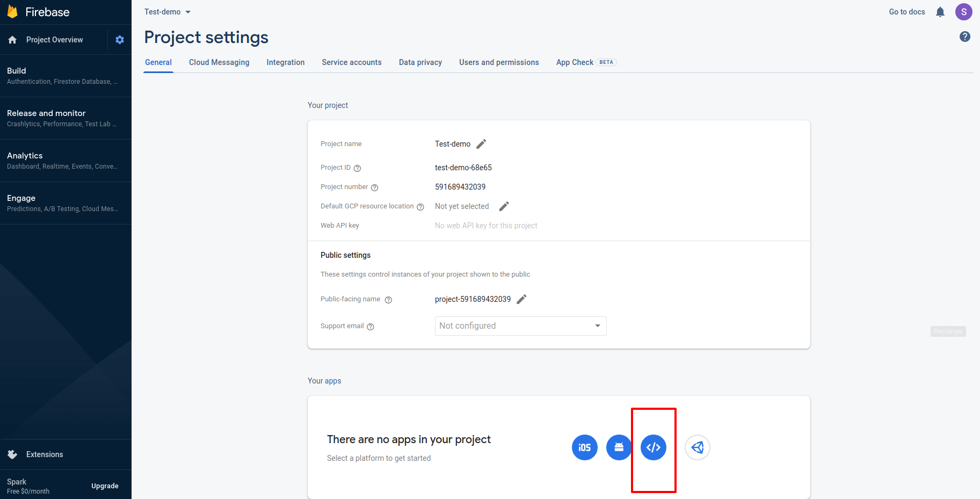Viewport: 980px width, 499px height.
Task: Open the notifications bell
Action: (x=940, y=12)
